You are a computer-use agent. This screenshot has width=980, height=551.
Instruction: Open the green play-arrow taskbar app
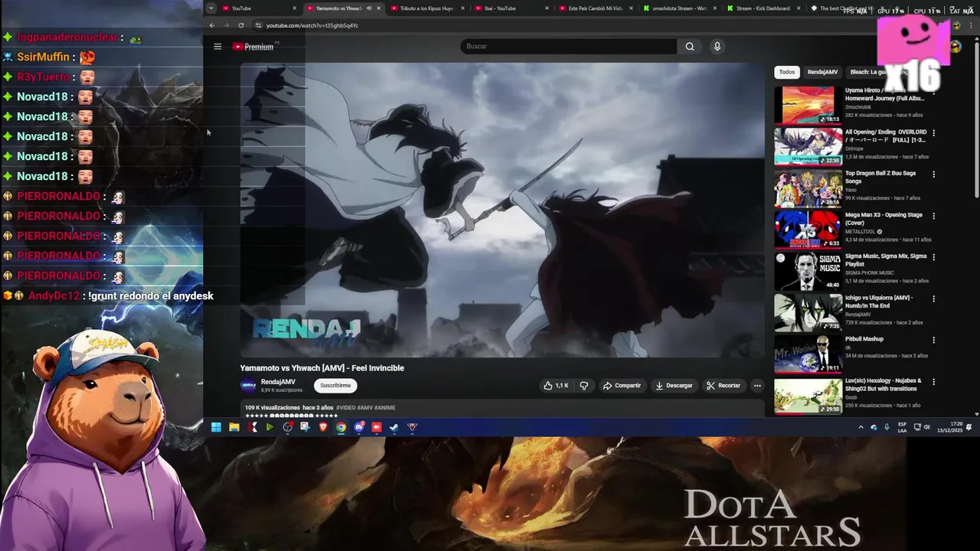[269, 427]
